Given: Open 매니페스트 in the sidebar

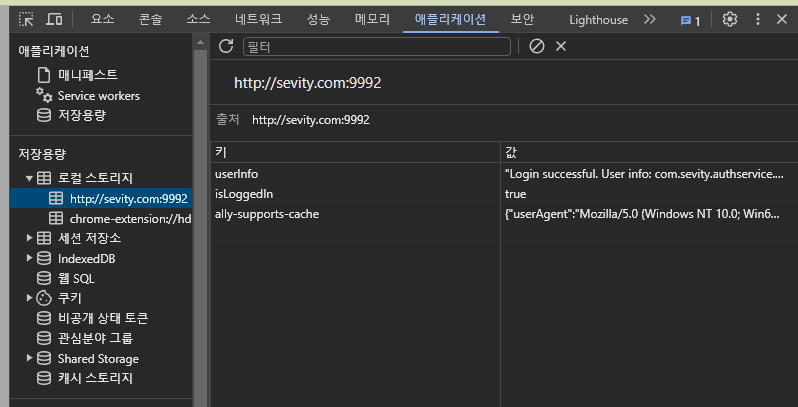Looking at the screenshot, I should [88, 75].
